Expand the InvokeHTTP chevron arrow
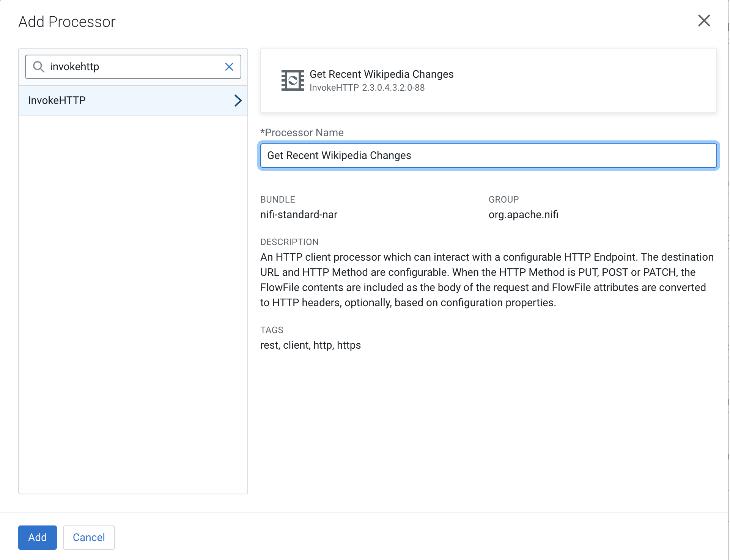The width and height of the screenshot is (730, 560). (x=238, y=101)
